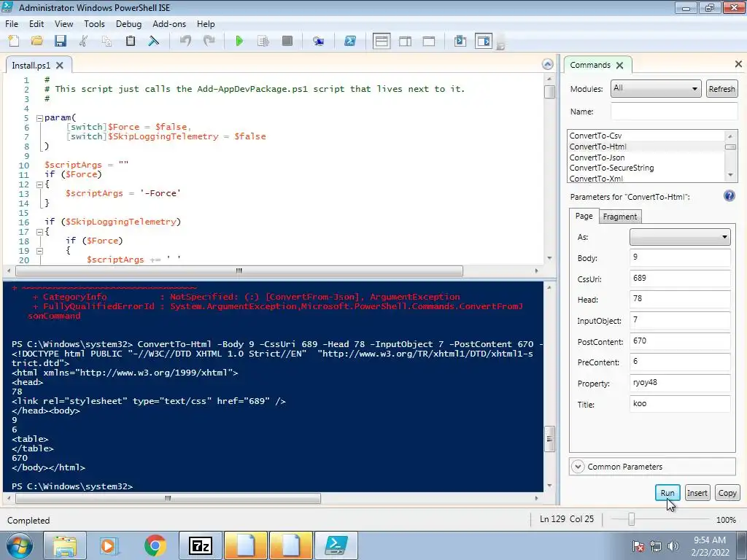The width and height of the screenshot is (747, 560).
Task: Open the Debug menu
Action: (128, 24)
